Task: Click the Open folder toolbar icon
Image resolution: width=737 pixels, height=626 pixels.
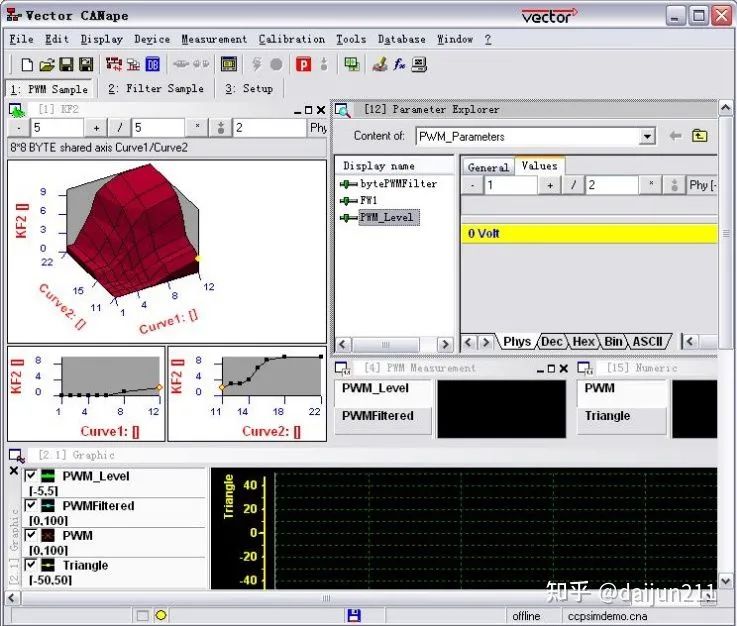Action: pyautogui.click(x=46, y=65)
